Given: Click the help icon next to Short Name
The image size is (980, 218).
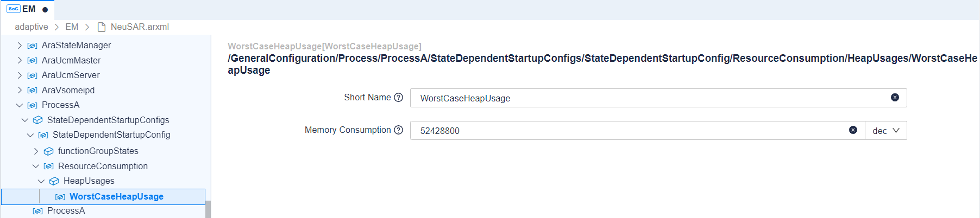Looking at the screenshot, I should pos(398,98).
